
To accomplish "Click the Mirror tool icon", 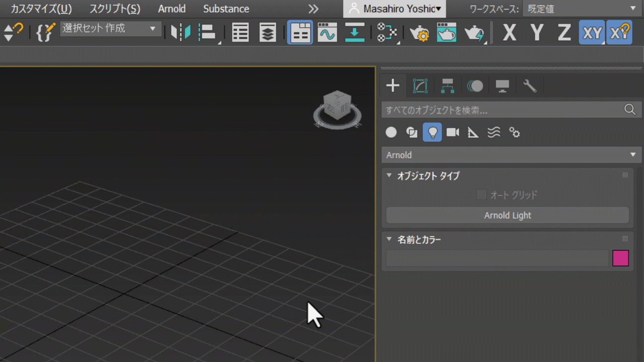I will 181,33.
